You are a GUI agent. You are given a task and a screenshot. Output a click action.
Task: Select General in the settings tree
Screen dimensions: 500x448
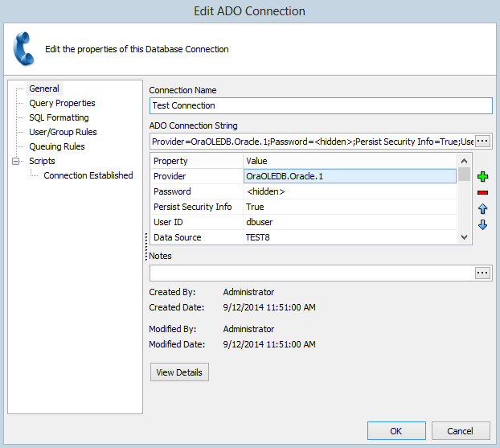coord(44,88)
